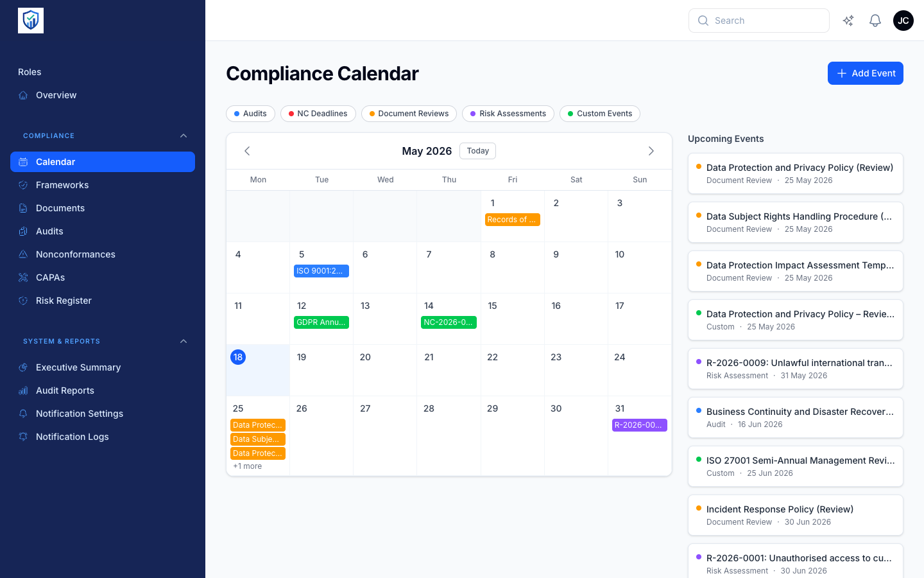Click the search magnifier icon
924x578 pixels.
coord(703,21)
